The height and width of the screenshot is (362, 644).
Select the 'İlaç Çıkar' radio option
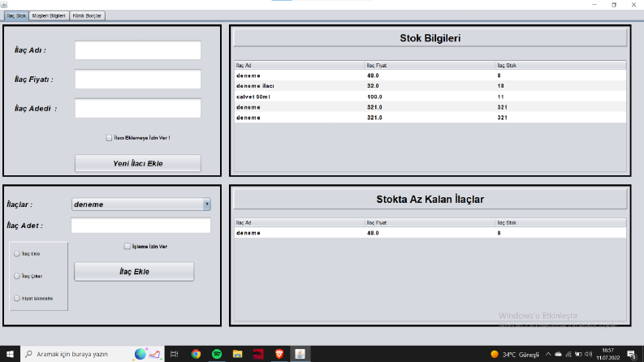(17, 276)
